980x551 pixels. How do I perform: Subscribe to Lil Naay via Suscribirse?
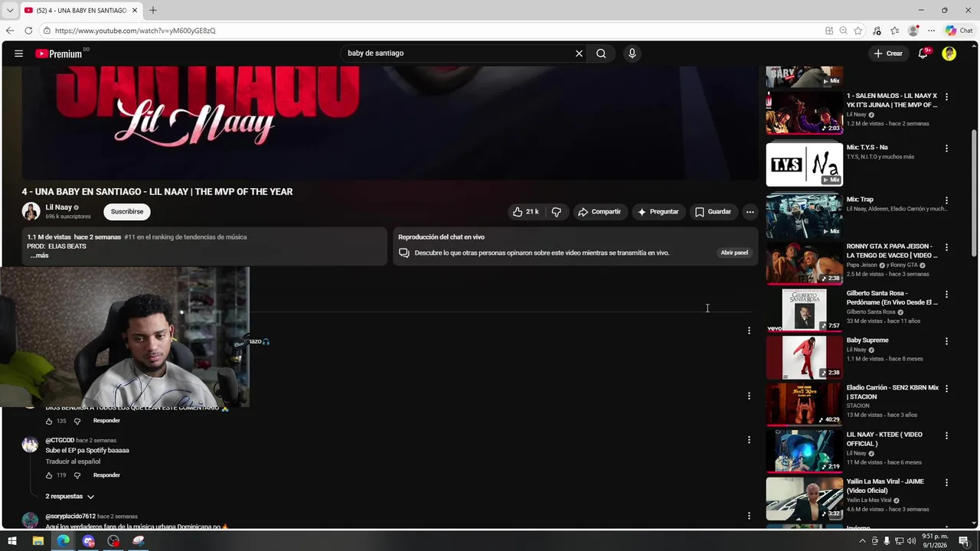(x=127, y=212)
